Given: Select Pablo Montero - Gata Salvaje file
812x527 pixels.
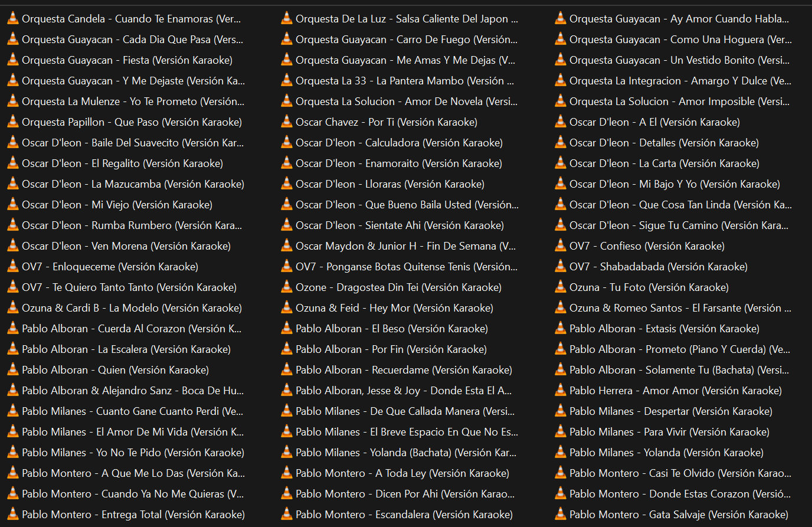Looking at the screenshot, I should click(679, 515).
